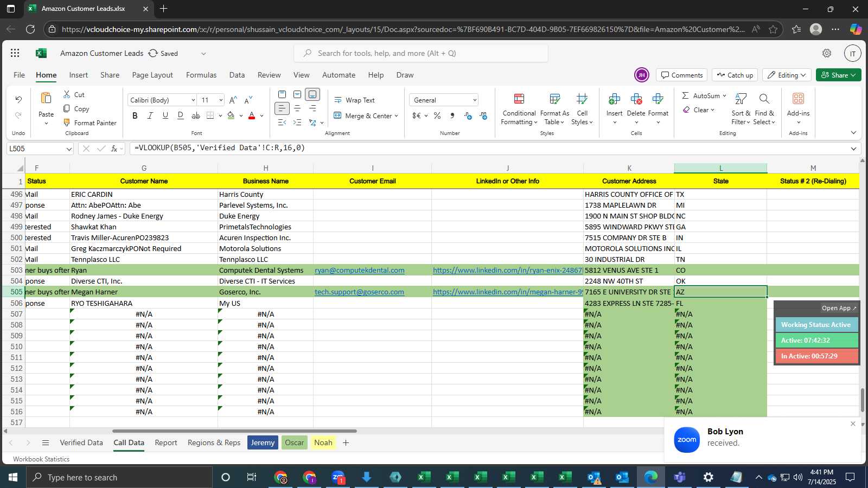Click the green Share button

(839, 75)
